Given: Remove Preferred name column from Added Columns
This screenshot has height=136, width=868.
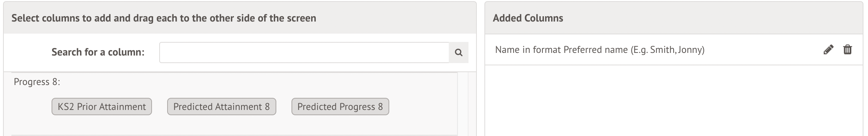Looking at the screenshot, I should tap(848, 49).
